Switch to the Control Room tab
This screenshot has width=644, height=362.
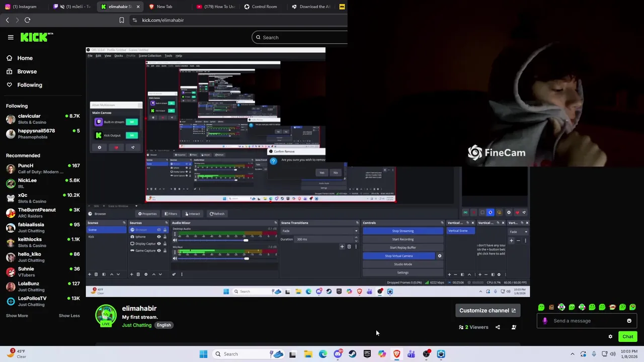pos(262,7)
